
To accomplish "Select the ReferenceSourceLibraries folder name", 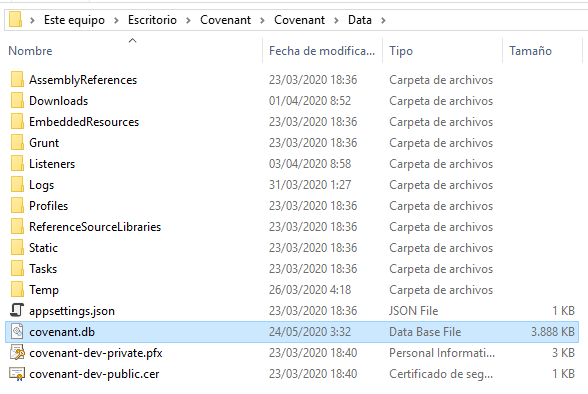I will pyautogui.click(x=95, y=227).
